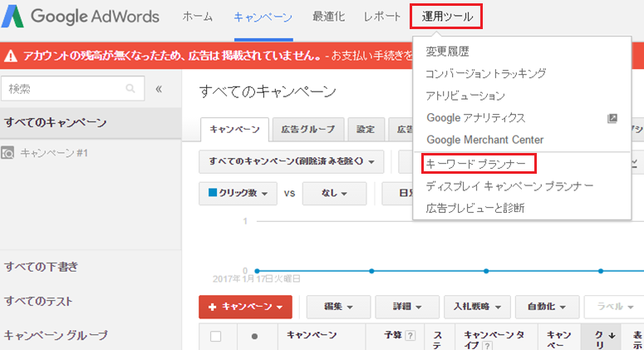This screenshot has height=350, width=644.
Task: Click the help icon beside キャンペーンタイプ header
Action: pos(487,346)
